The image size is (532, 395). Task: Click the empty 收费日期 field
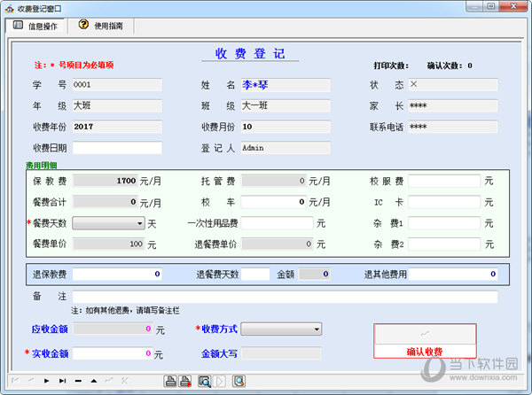[117, 148]
